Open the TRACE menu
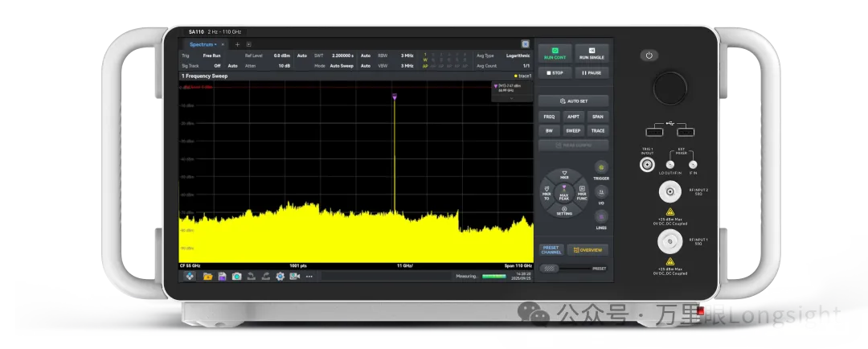The height and width of the screenshot is (349, 868). pyautogui.click(x=598, y=131)
